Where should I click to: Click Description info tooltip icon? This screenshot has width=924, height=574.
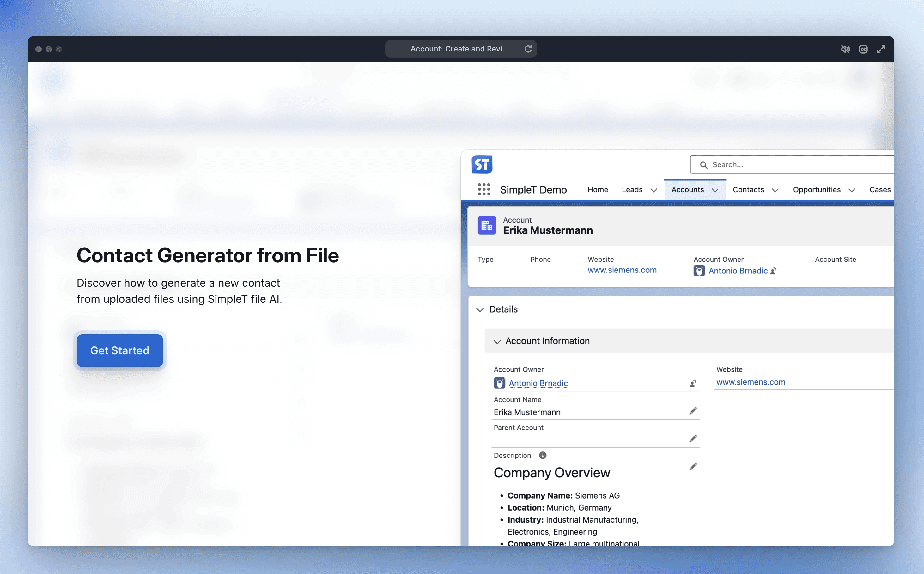point(543,455)
